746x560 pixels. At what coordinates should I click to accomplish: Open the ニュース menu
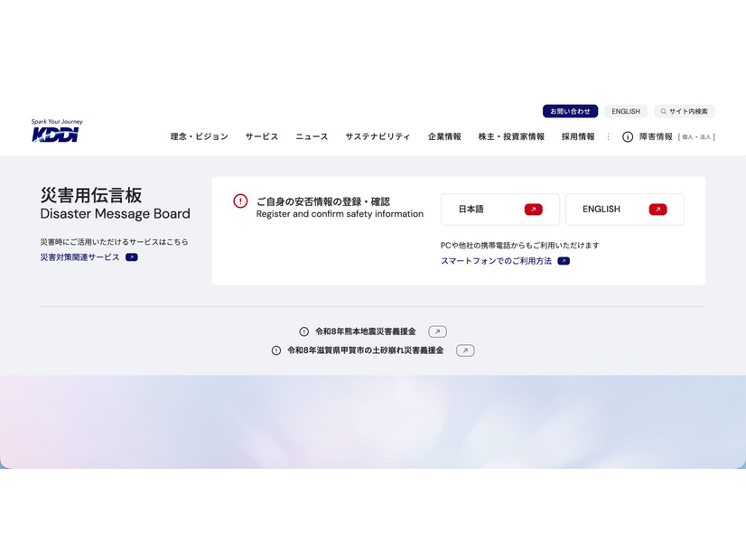click(x=312, y=136)
